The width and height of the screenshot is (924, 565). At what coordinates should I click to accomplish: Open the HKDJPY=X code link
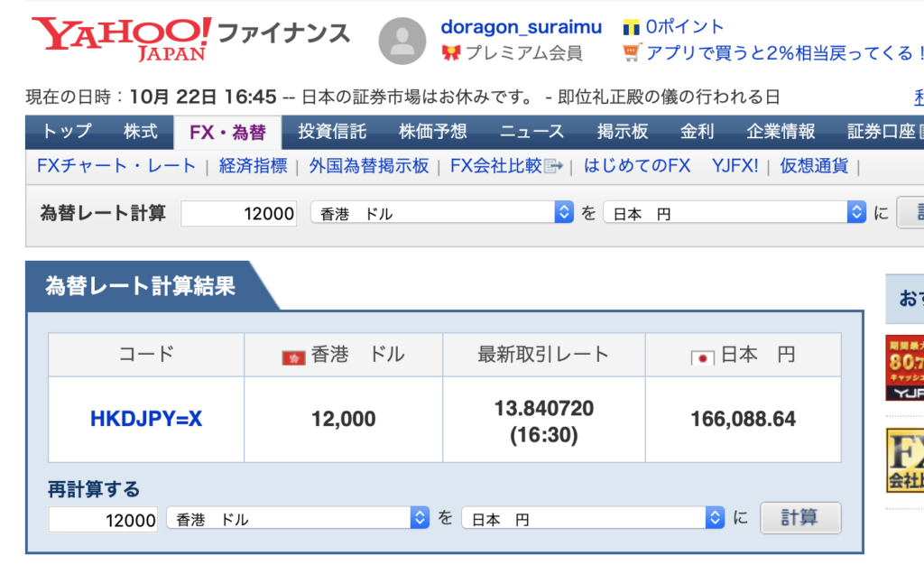(146, 419)
